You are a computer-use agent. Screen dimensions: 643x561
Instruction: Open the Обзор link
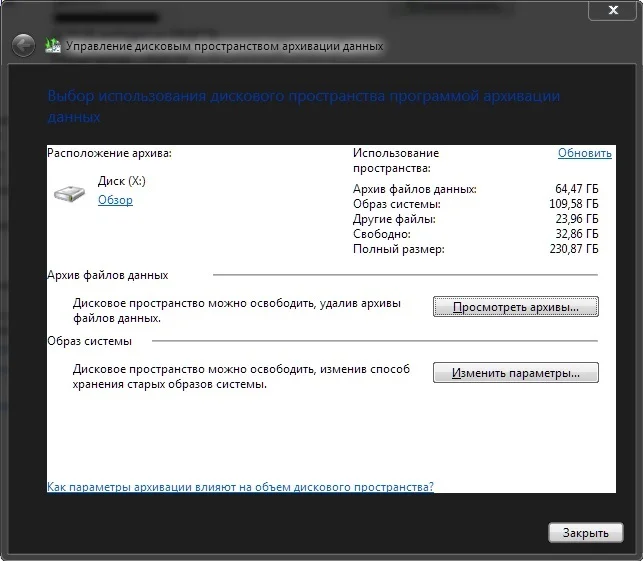(x=115, y=200)
